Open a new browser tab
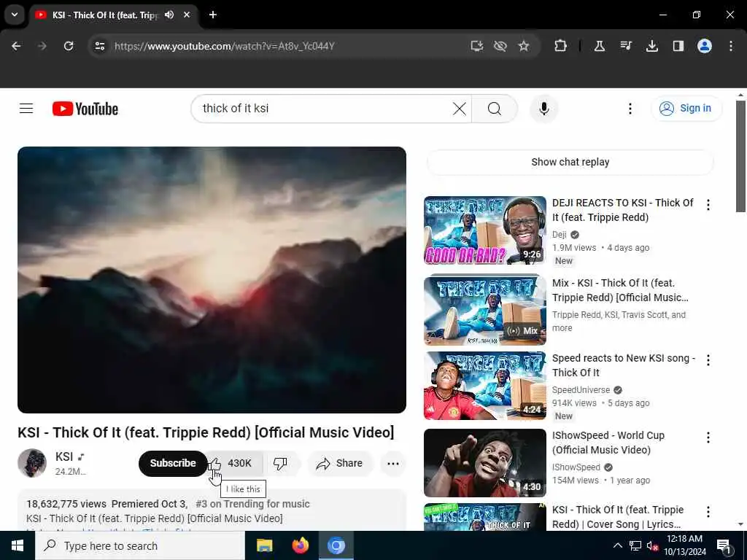The height and width of the screenshot is (560, 747). click(212, 15)
